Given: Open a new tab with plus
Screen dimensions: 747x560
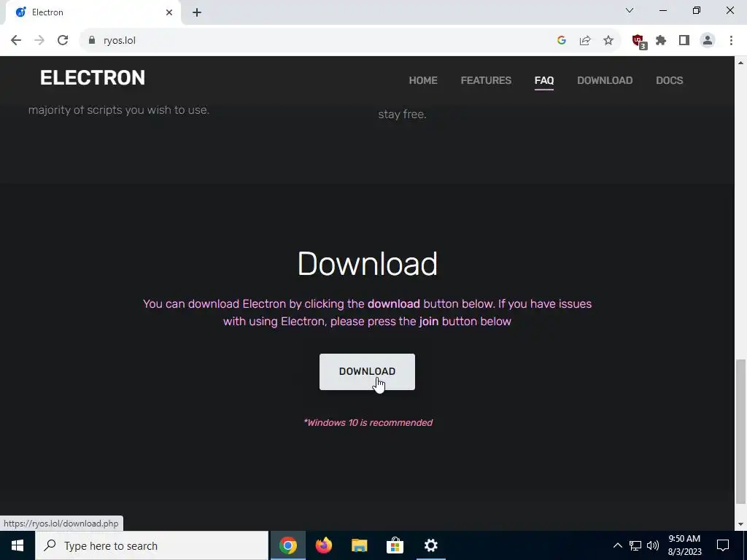Looking at the screenshot, I should (x=197, y=12).
